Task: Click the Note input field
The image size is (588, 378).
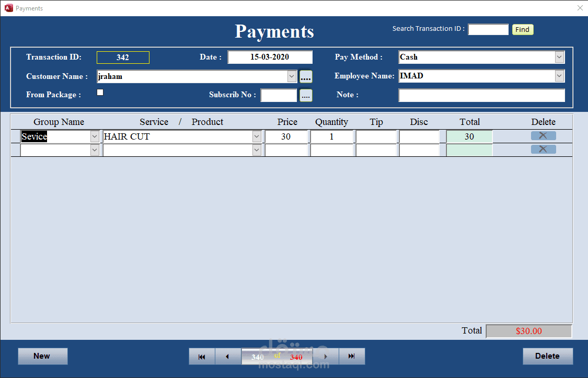Action: click(481, 95)
